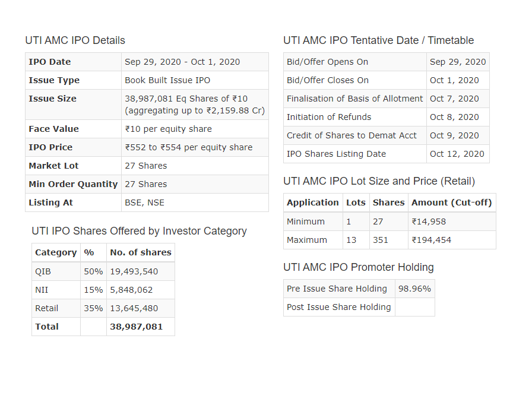
Task: Click the Book Built Issue IPO cell
Action: click(167, 80)
